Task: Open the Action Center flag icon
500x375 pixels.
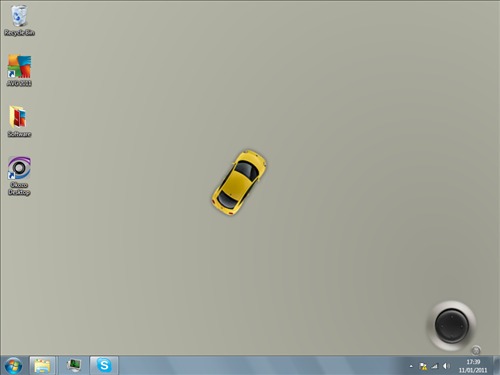Action: pos(423,366)
